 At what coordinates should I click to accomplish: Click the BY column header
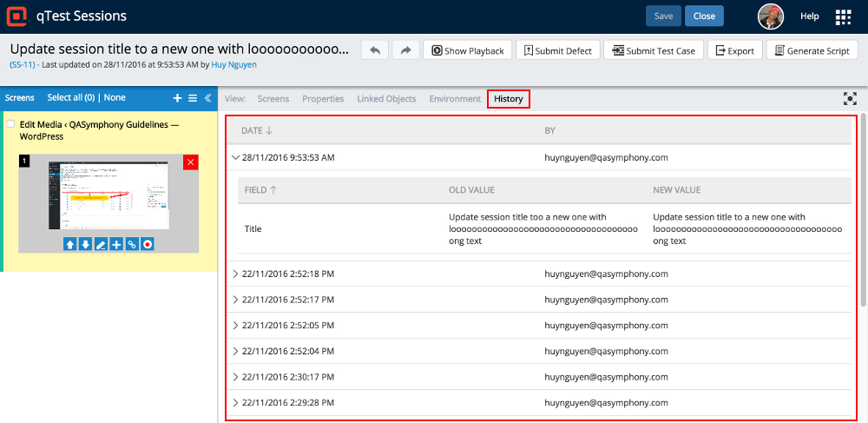click(549, 130)
